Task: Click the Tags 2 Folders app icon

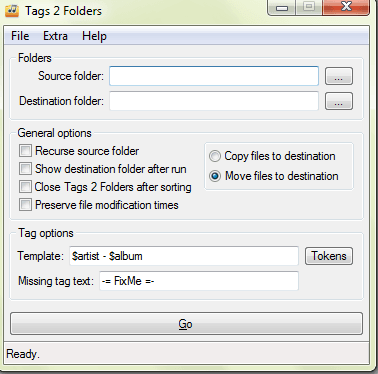Action: coord(12,10)
